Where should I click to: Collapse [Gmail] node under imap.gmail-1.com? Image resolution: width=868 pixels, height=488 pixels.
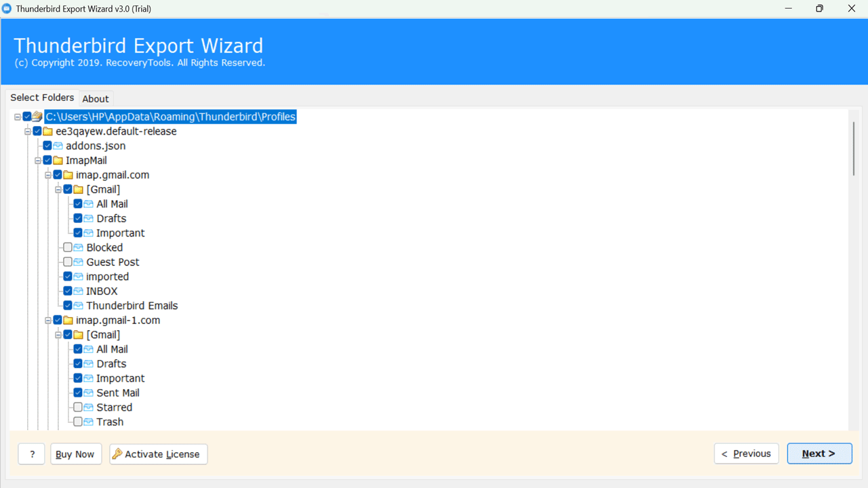(58, 335)
